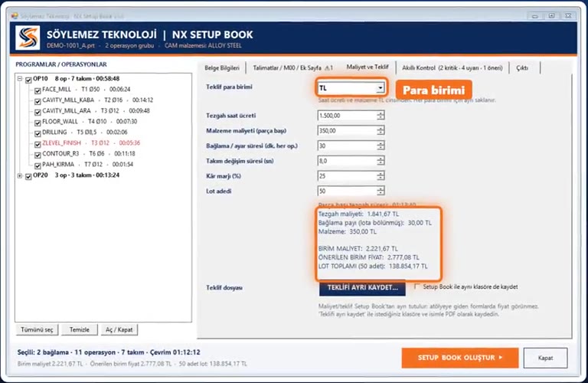Open the Akıllı Kontrol tab
588x383 pixels.
[x=452, y=68]
